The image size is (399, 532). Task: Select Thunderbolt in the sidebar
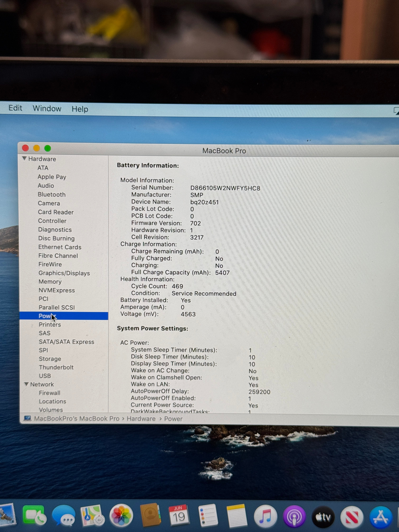click(x=56, y=367)
